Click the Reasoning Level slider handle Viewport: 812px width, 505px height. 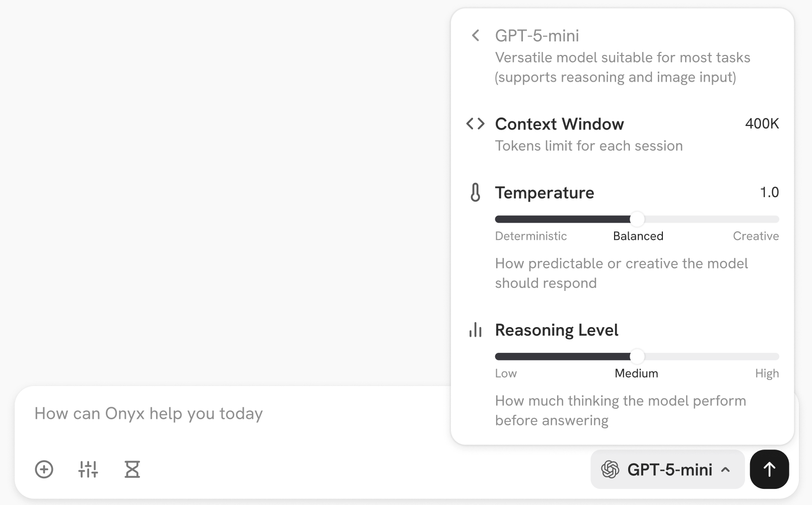point(637,357)
